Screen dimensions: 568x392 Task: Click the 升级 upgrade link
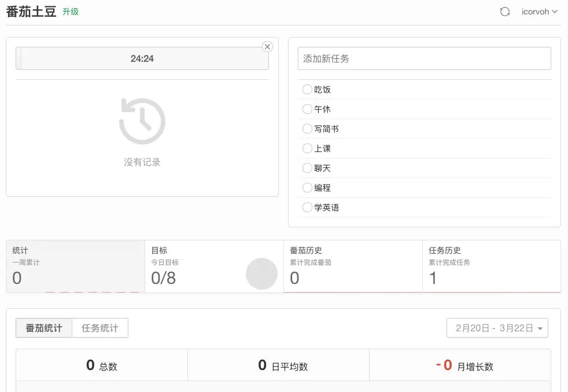[x=70, y=12]
